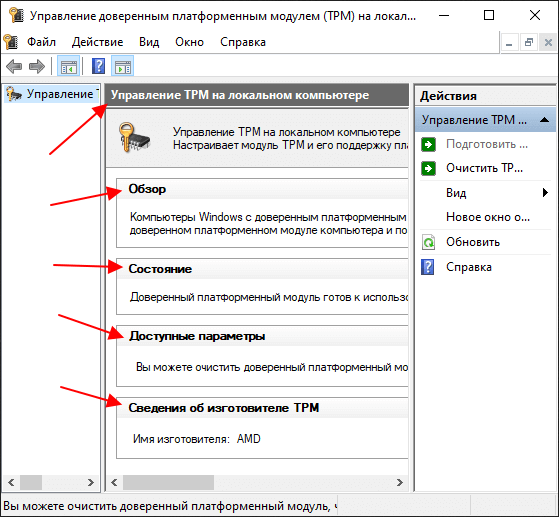Click the refresh icon beside Обновить
The height and width of the screenshot is (517, 559).
point(428,242)
